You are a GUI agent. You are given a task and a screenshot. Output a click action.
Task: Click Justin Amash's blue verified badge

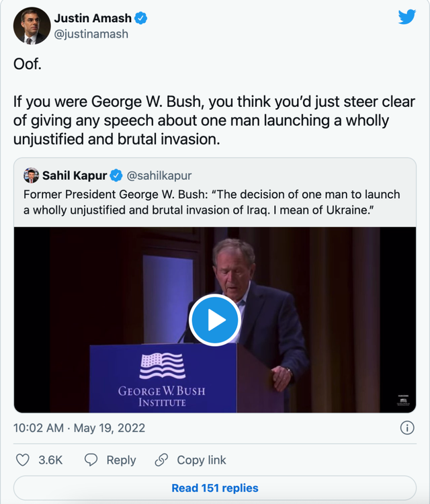point(142,19)
